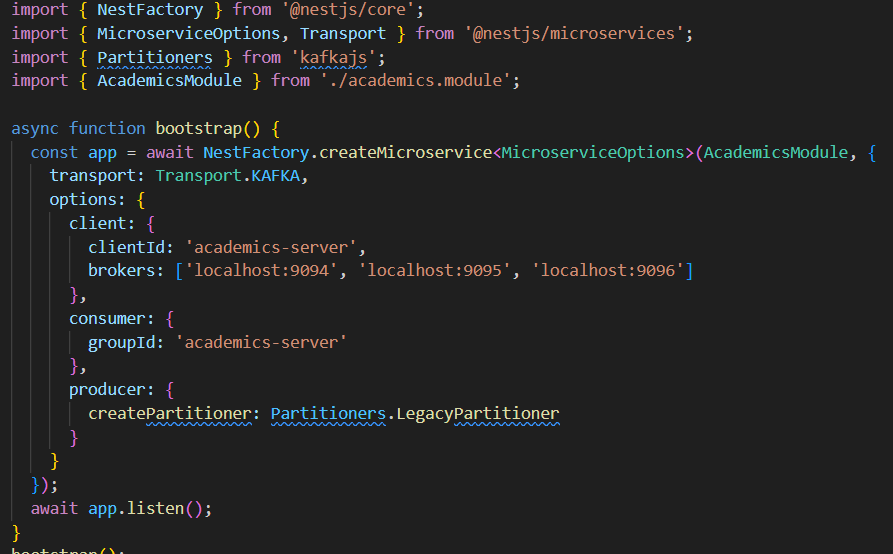
Task: Click the KAFKA enum member
Action: point(276,176)
